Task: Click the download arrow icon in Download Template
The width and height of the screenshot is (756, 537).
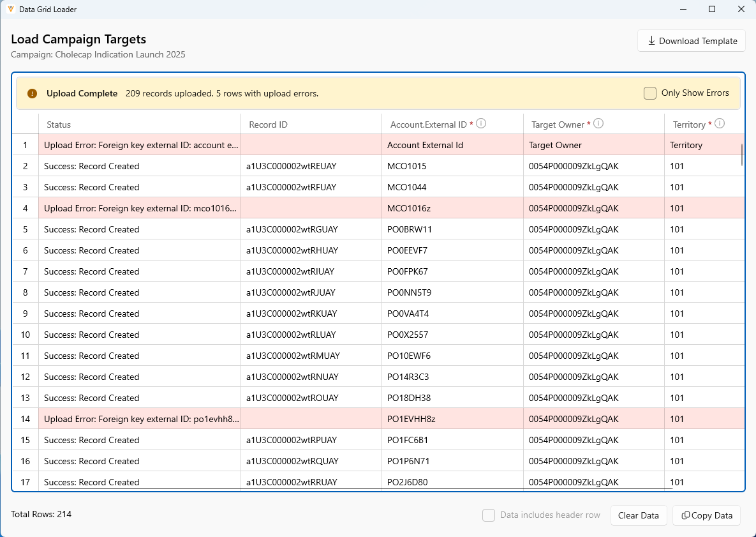Action: [651, 41]
